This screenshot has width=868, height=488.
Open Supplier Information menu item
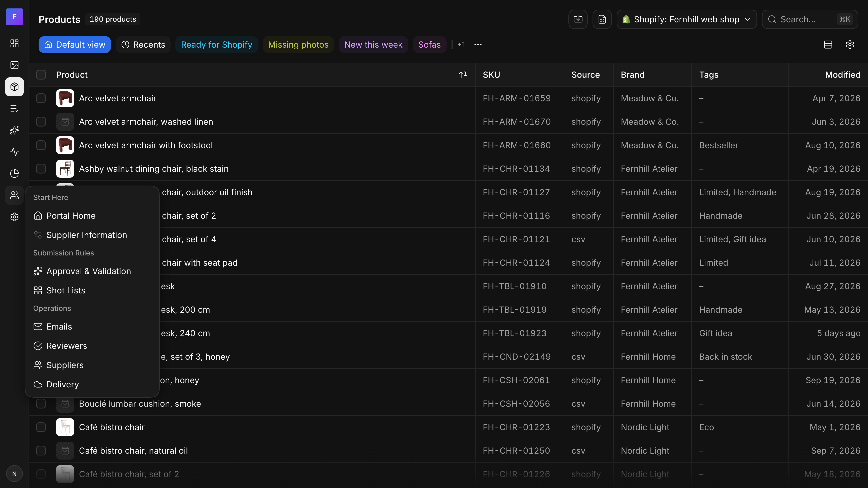[x=92, y=235]
